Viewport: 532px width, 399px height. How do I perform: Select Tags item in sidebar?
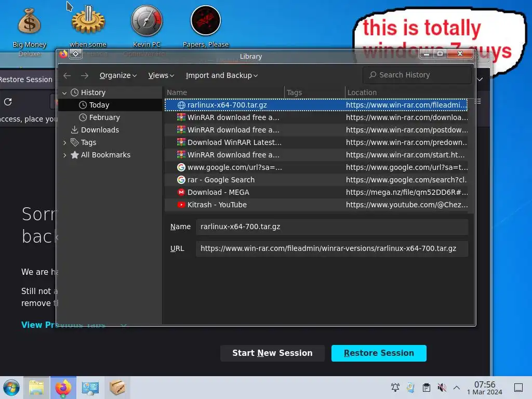pos(88,142)
